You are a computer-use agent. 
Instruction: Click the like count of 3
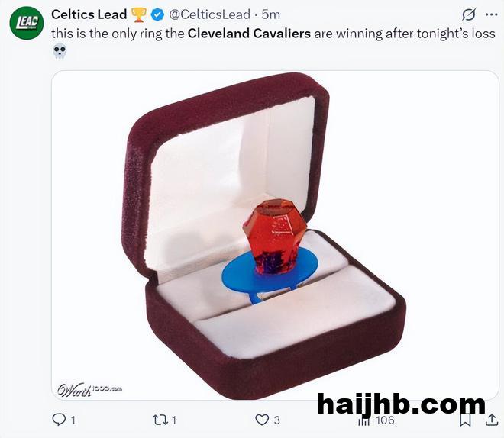[x=277, y=420]
